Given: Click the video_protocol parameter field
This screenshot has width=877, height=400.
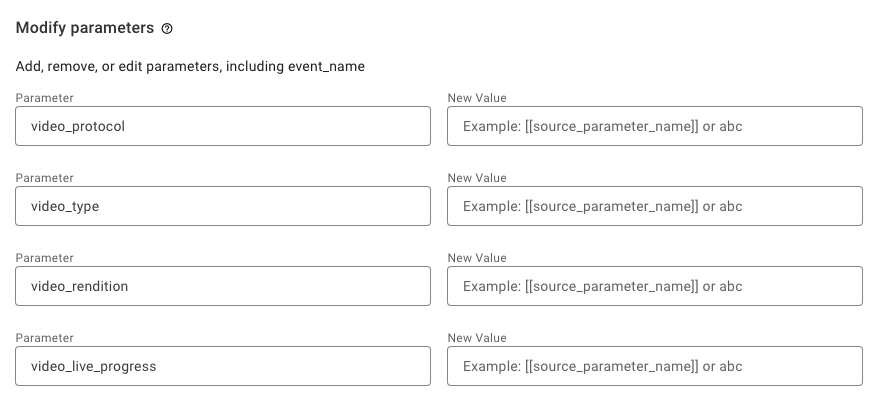Looking at the screenshot, I should 223,126.
